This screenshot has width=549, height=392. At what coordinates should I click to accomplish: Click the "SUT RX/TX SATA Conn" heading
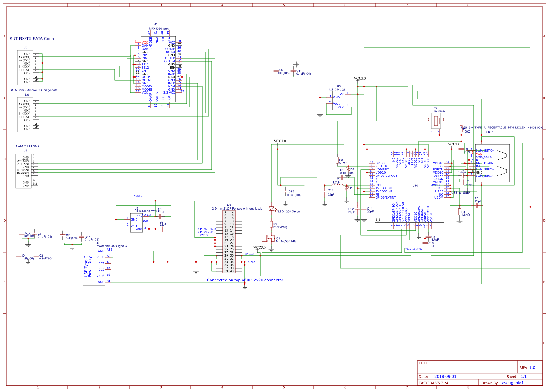tap(32, 39)
